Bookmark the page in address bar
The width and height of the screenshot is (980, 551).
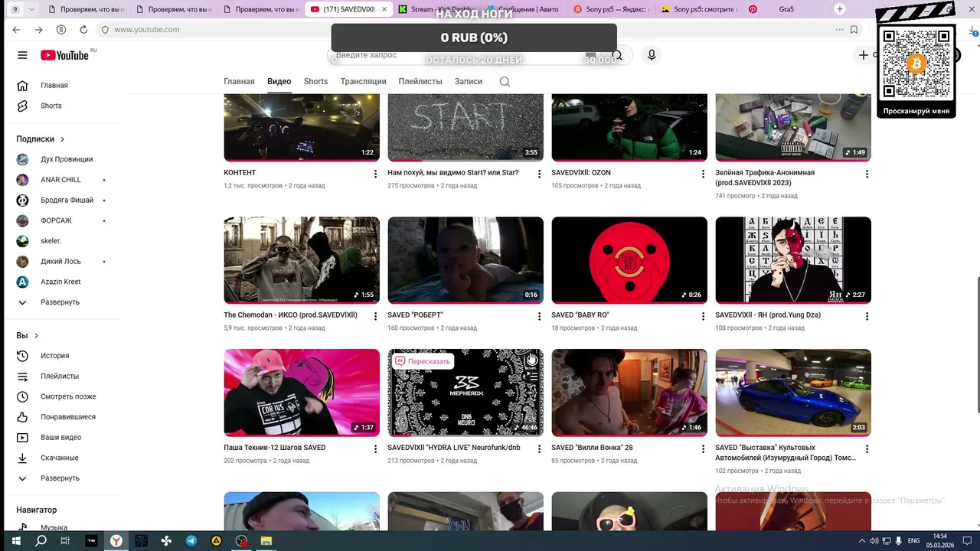point(854,29)
